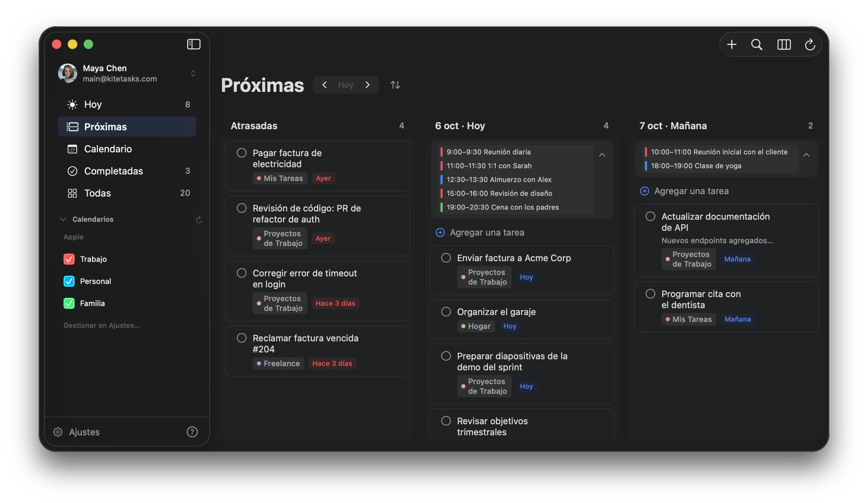Go to next period with right chevron
Screen dimensions: 868x503
[x=367, y=85]
